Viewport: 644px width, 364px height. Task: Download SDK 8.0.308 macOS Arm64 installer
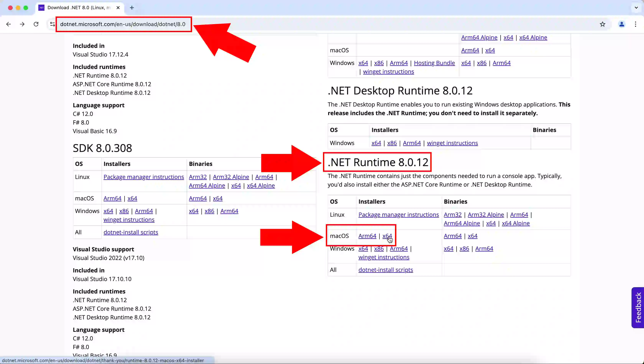[x=112, y=198]
